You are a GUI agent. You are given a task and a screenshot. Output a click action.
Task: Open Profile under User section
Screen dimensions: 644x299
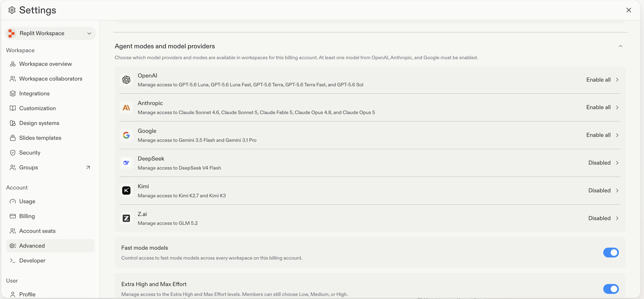(50, 294)
